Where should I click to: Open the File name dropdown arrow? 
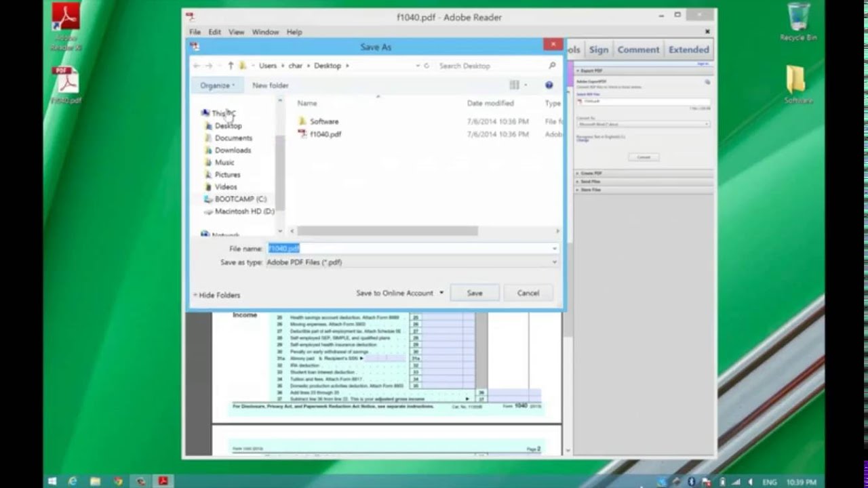[555, 249]
